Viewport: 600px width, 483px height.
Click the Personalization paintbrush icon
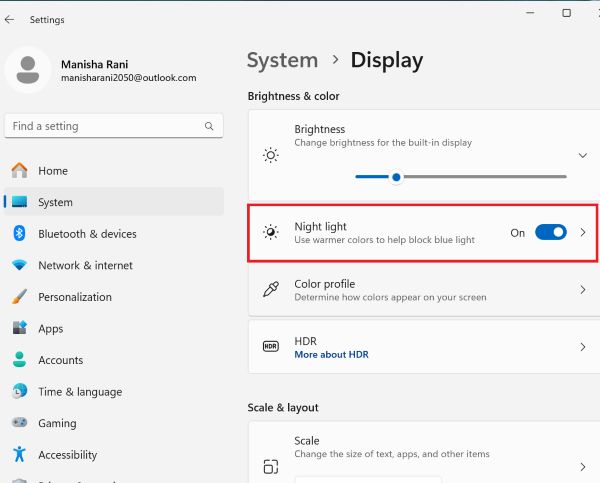coord(19,297)
